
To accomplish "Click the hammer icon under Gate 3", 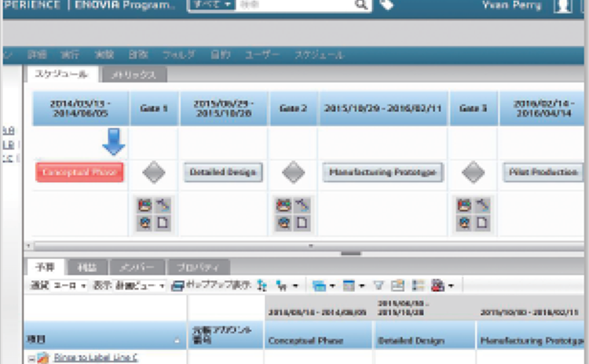I will (481, 206).
